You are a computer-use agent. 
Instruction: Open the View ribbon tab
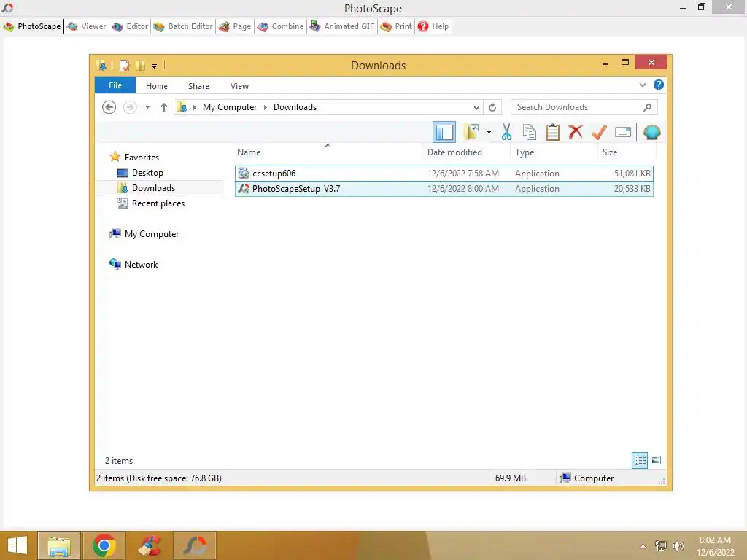[x=239, y=86]
